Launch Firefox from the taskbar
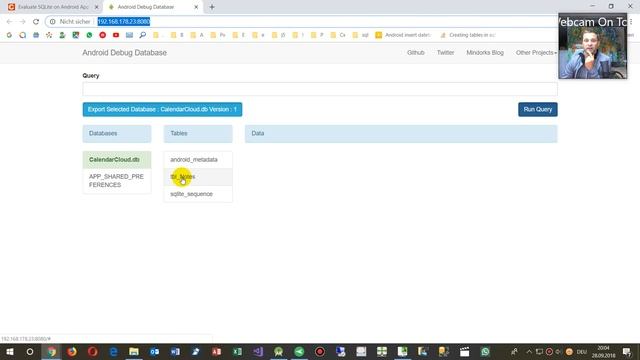640x360 pixels. pyautogui.click(x=72, y=351)
